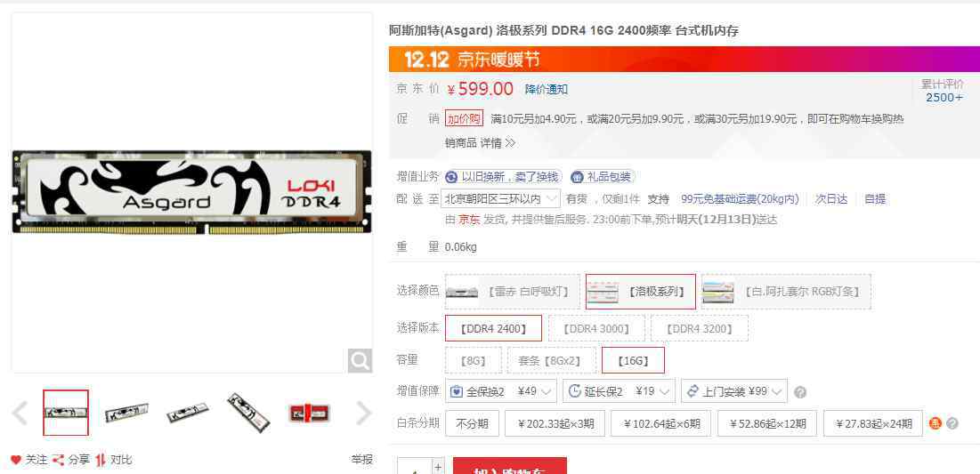Expand the 延长保2 ¥19 dropdown

click(619, 391)
